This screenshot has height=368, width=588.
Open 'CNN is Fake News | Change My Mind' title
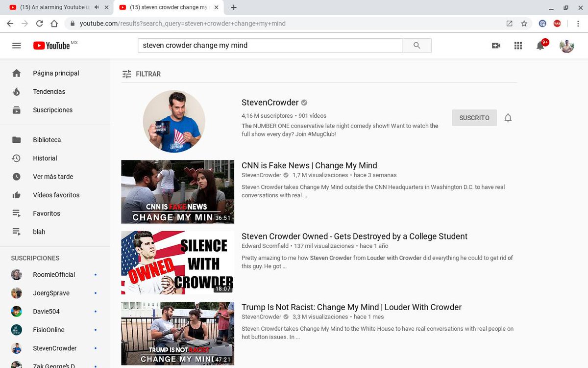pos(309,166)
